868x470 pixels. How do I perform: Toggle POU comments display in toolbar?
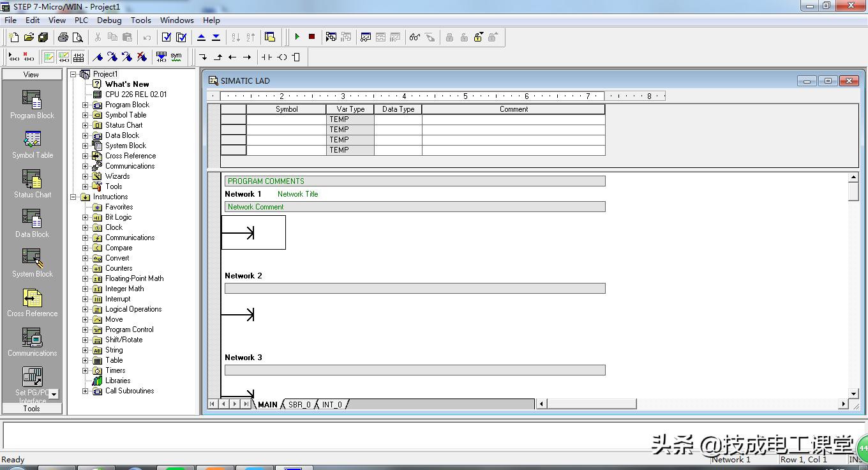click(x=49, y=57)
